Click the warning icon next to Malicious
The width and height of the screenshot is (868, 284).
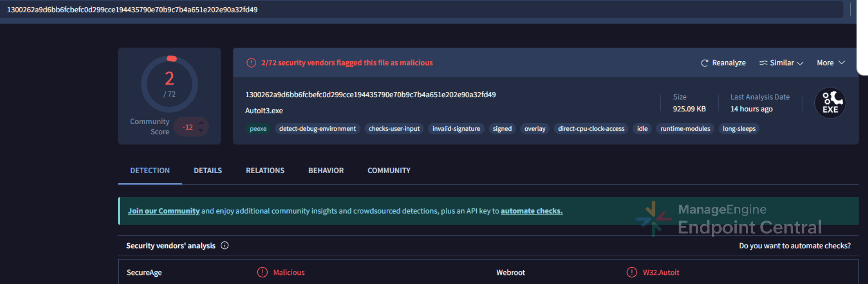tap(262, 272)
